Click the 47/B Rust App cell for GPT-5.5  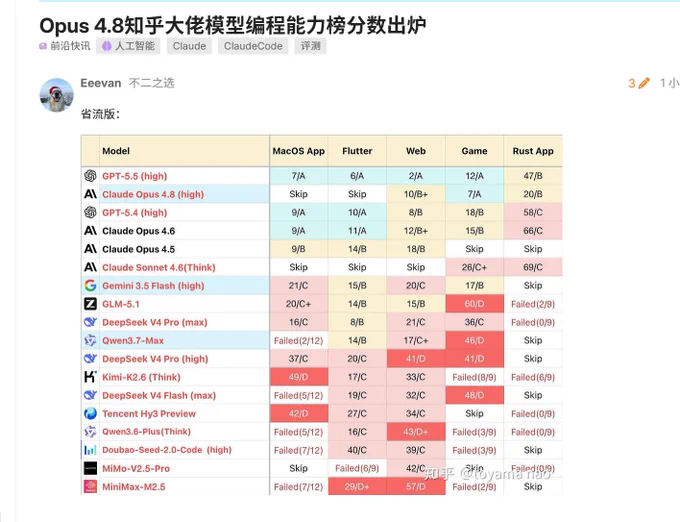coord(533,176)
